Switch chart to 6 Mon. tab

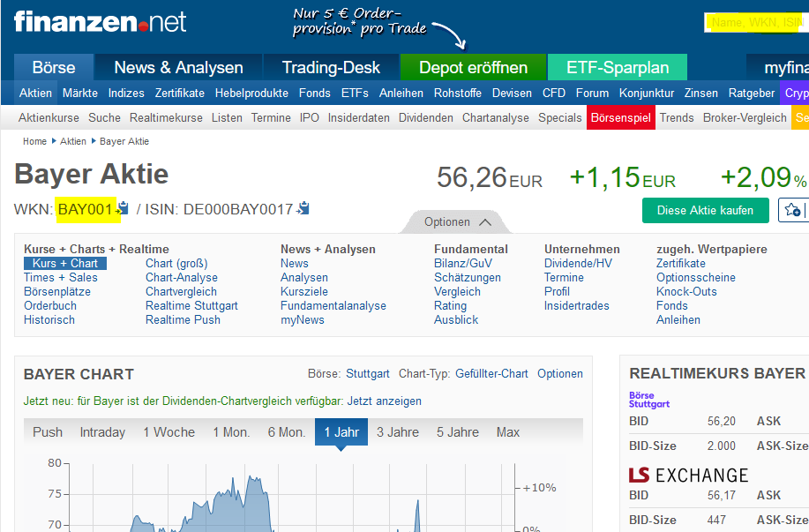point(287,432)
